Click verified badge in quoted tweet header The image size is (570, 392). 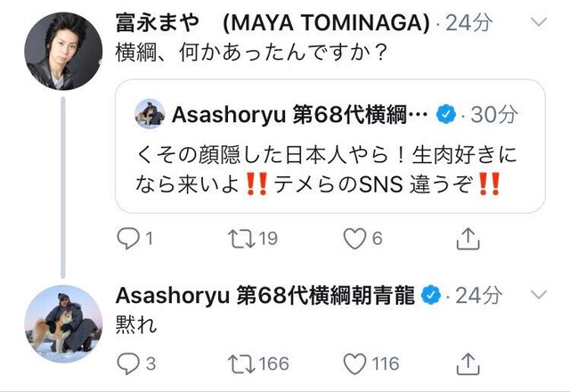click(446, 115)
